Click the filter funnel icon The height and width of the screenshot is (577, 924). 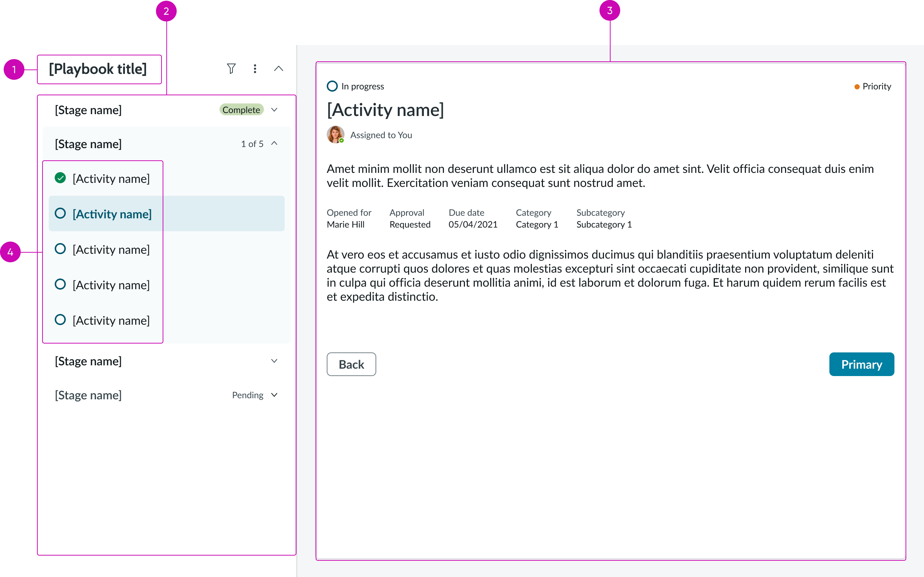click(231, 69)
